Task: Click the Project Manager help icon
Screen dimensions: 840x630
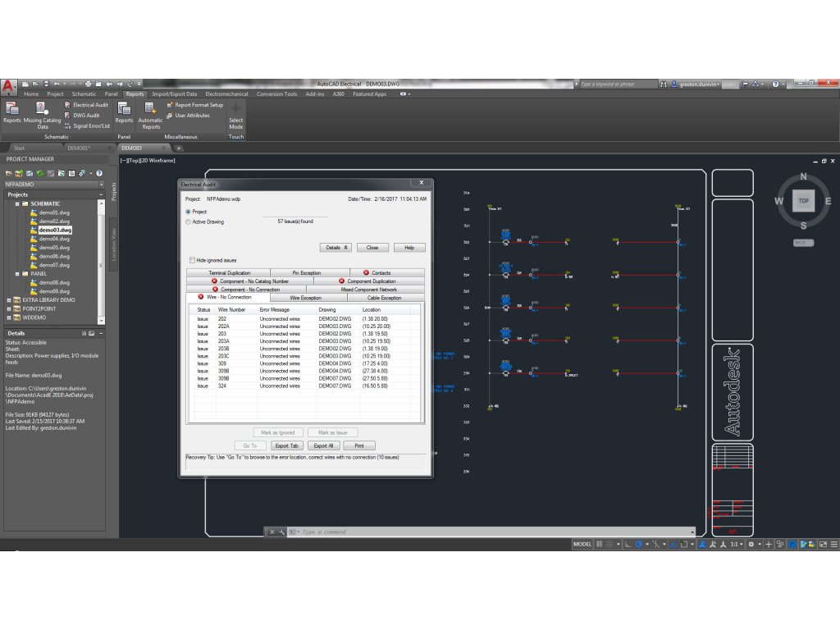Action: click(x=99, y=174)
